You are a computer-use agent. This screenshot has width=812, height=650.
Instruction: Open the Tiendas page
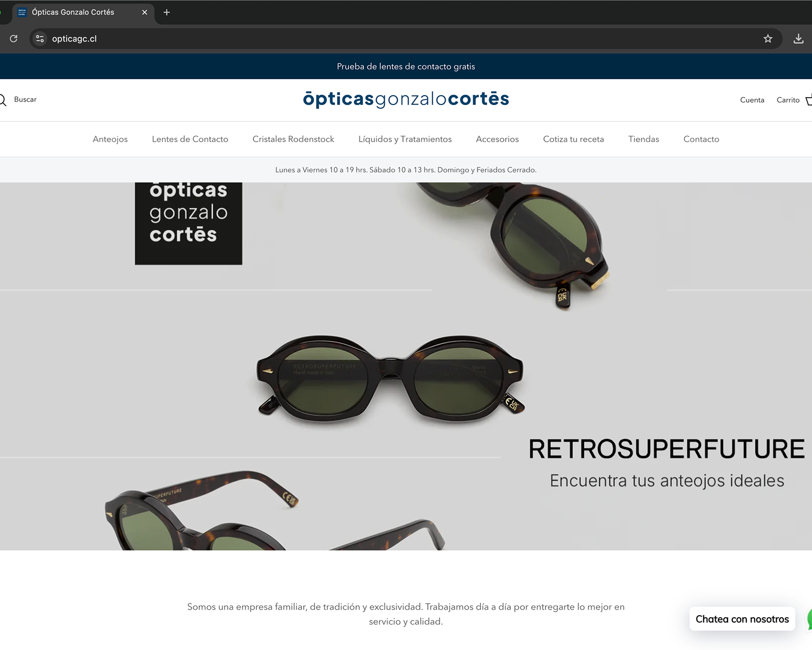click(x=644, y=139)
